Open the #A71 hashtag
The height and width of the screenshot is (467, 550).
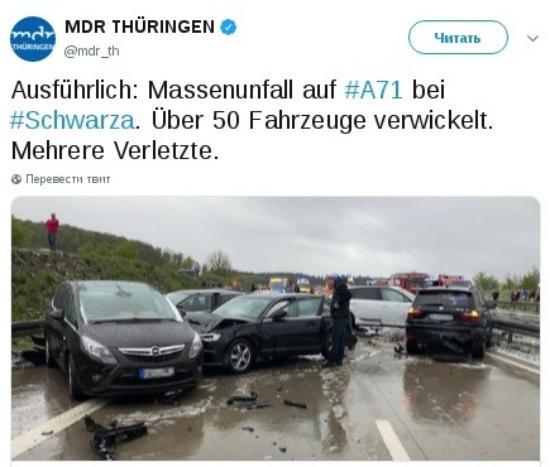pos(373,90)
